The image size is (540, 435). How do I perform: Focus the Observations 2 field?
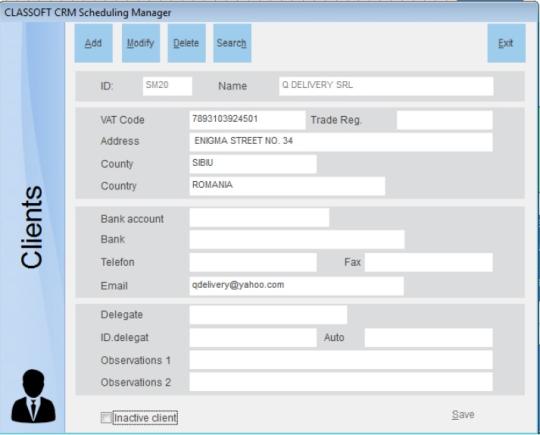click(x=341, y=382)
